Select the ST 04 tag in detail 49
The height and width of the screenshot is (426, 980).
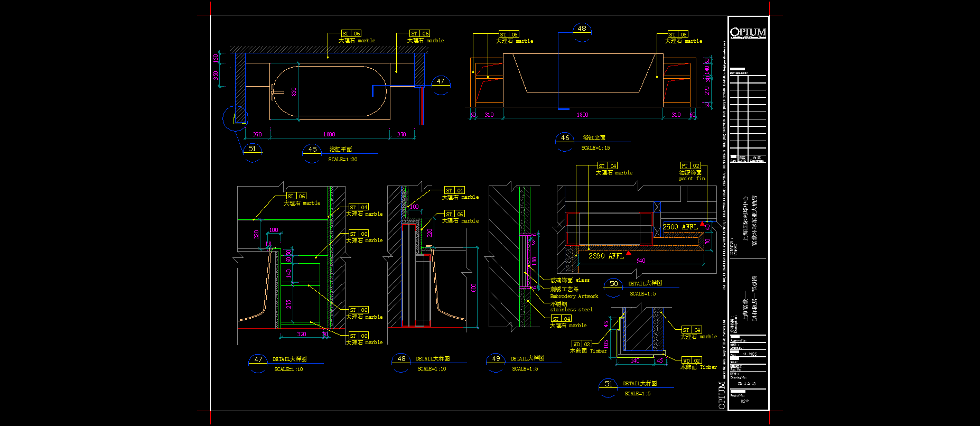(x=561, y=319)
